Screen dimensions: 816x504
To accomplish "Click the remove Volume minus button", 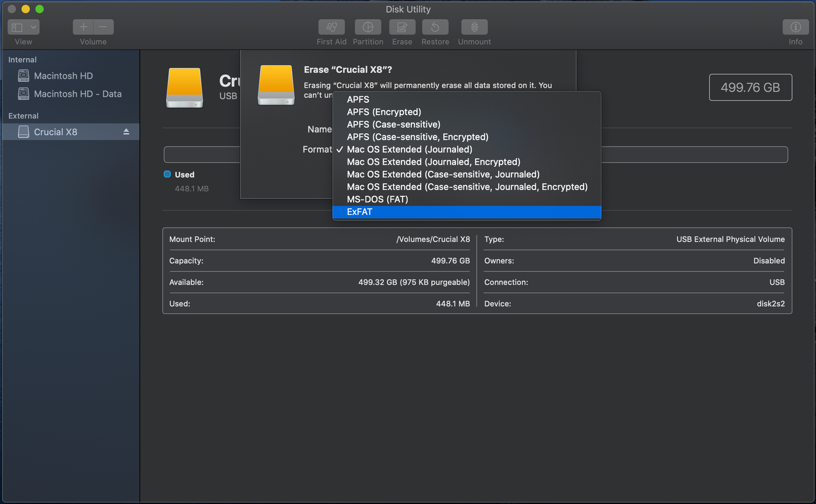I will [103, 26].
